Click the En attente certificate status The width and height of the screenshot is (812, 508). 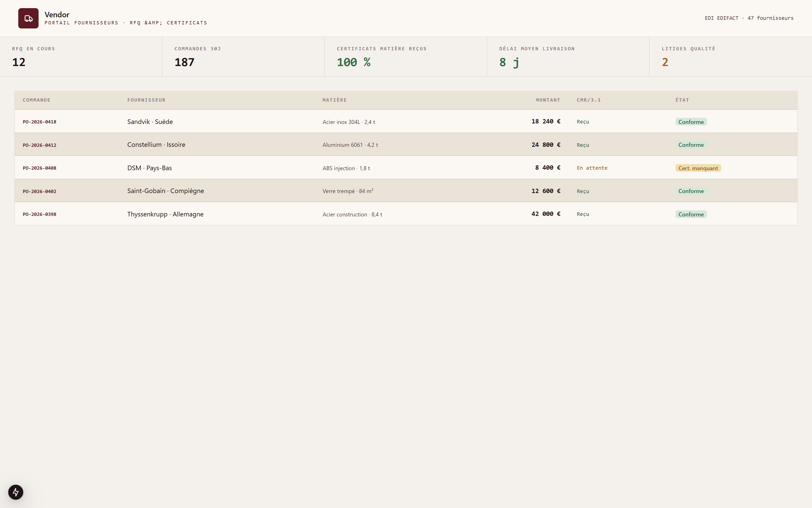tap(592, 168)
